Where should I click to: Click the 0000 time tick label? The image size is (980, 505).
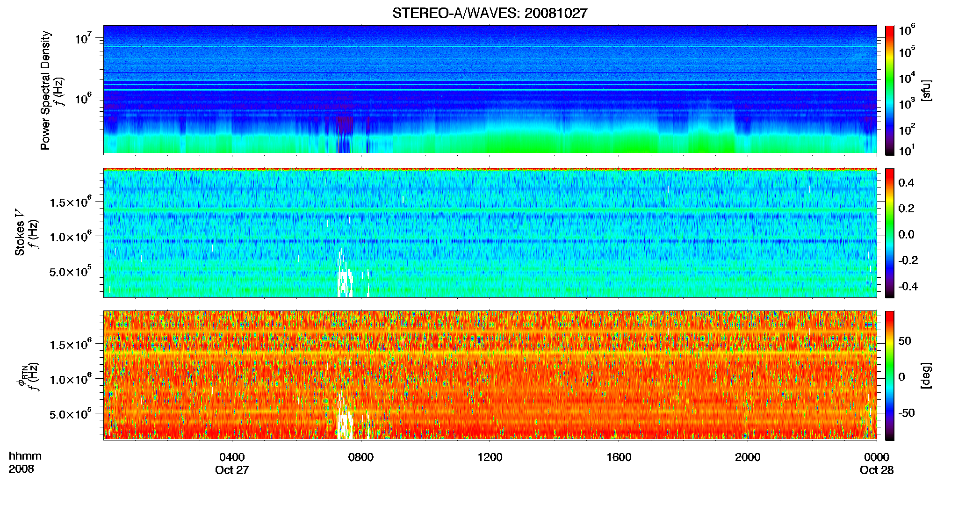click(877, 457)
